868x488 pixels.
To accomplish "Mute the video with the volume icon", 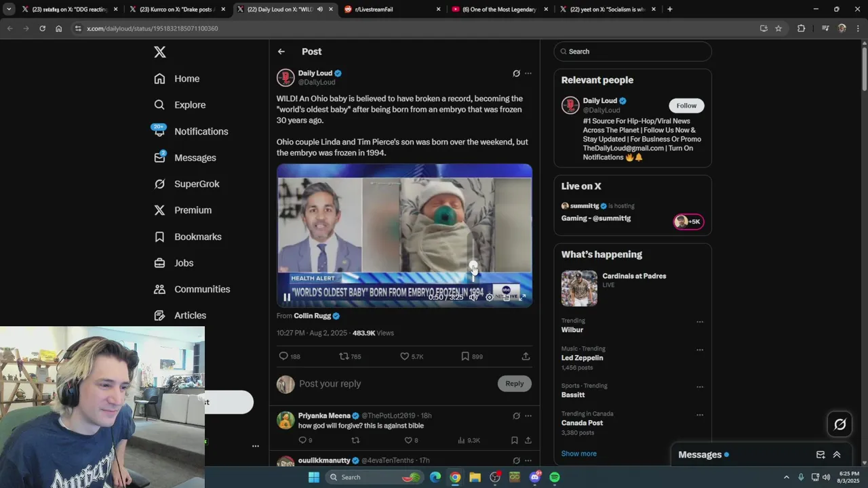I will coord(473,297).
